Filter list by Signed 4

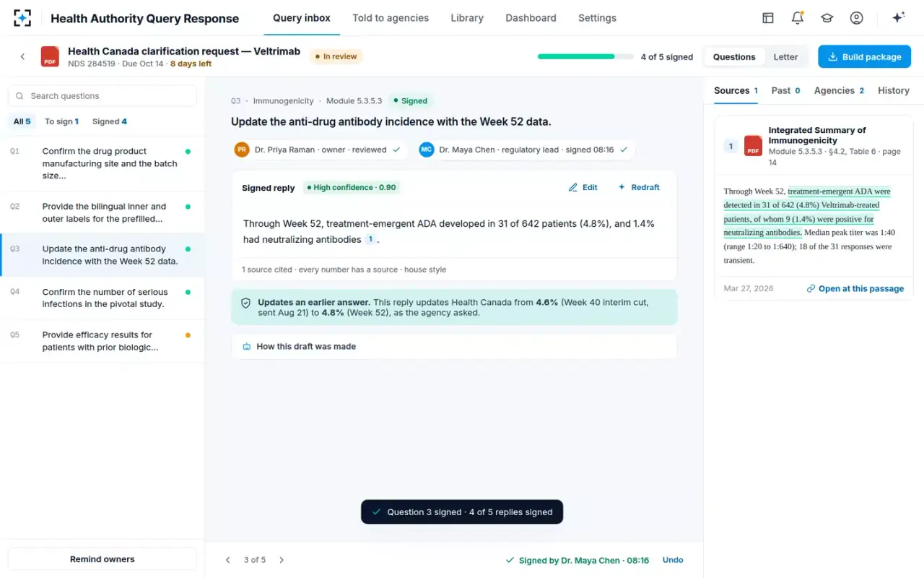point(110,121)
